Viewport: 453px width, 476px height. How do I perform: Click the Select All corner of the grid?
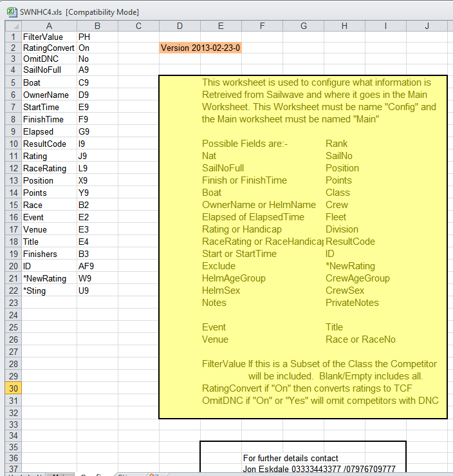[x=14, y=26]
